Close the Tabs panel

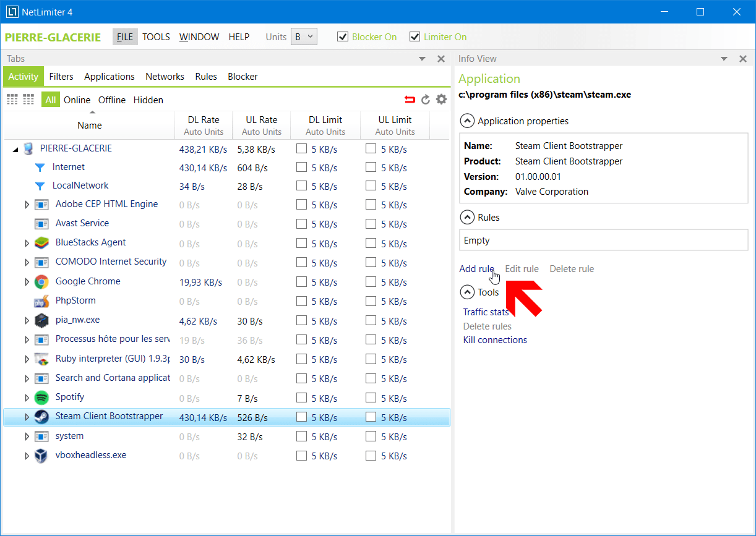(441, 59)
